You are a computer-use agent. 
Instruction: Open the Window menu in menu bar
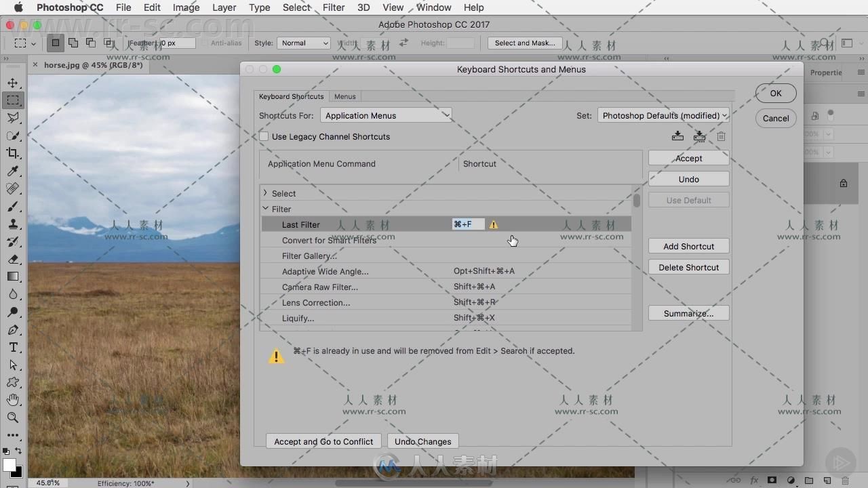pyautogui.click(x=433, y=7)
